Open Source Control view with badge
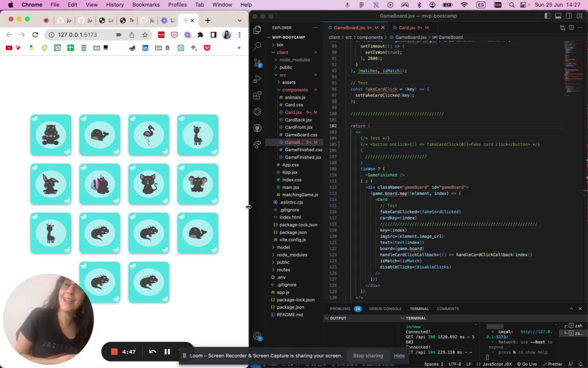Image resolution: width=588 pixels, height=368 pixels. coord(257,63)
